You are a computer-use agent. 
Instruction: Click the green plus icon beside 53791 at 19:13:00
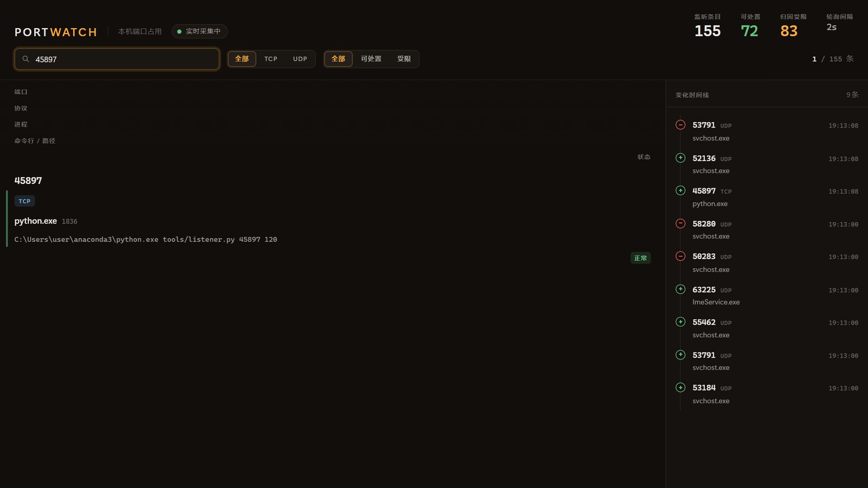tap(680, 355)
